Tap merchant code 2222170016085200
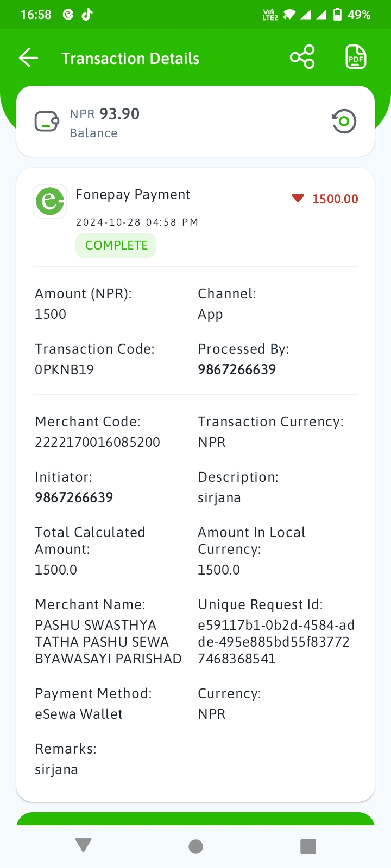This screenshot has width=391, height=868. (97, 442)
